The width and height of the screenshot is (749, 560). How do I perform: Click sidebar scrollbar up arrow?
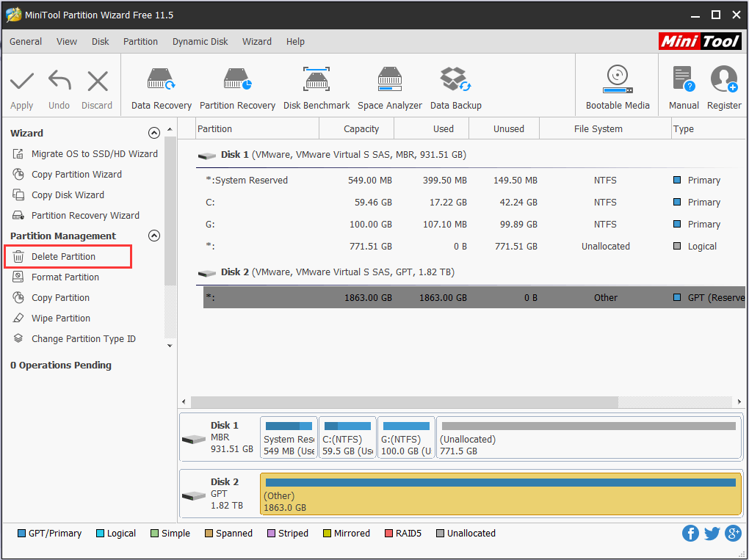[x=170, y=130]
